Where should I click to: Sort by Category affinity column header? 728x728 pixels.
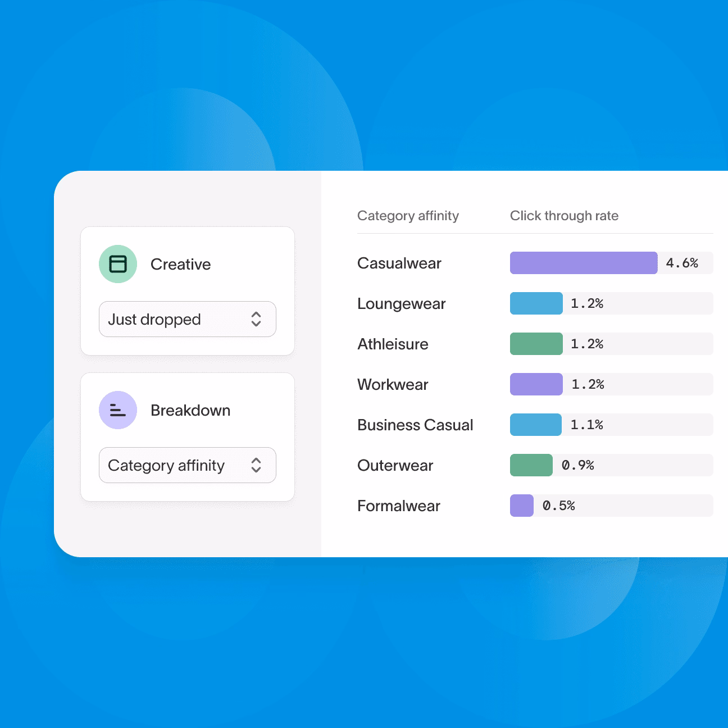point(408,216)
